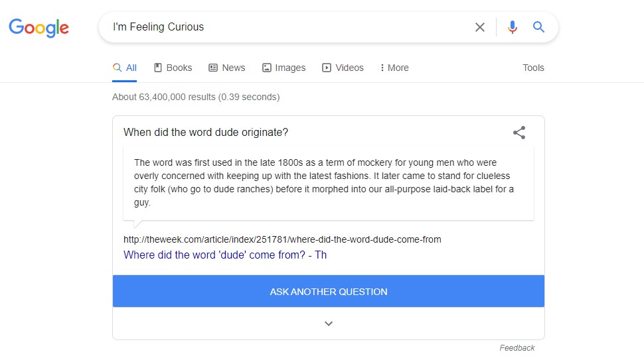Click the Books tab icon

(x=158, y=68)
